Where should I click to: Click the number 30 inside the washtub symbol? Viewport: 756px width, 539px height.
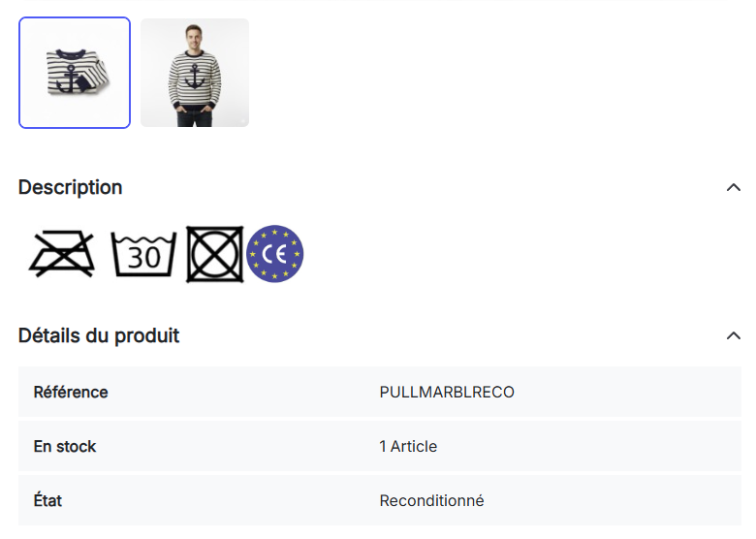(x=143, y=259)
